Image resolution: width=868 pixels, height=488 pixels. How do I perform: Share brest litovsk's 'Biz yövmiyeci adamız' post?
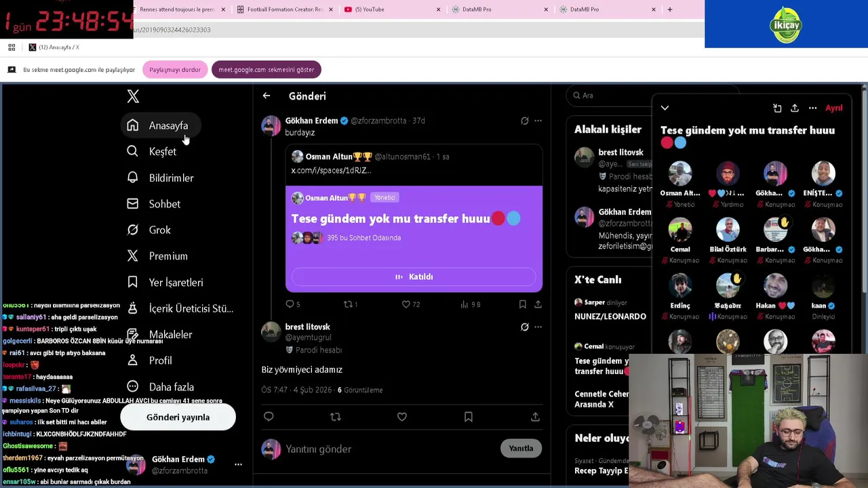point(535,417)
